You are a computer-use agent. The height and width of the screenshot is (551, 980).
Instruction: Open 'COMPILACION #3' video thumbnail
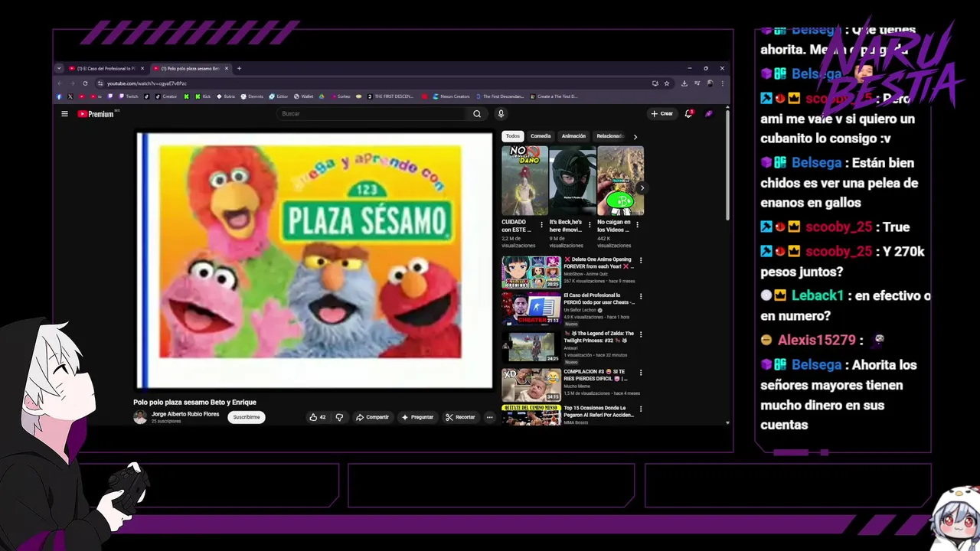(x=531, y=385)
